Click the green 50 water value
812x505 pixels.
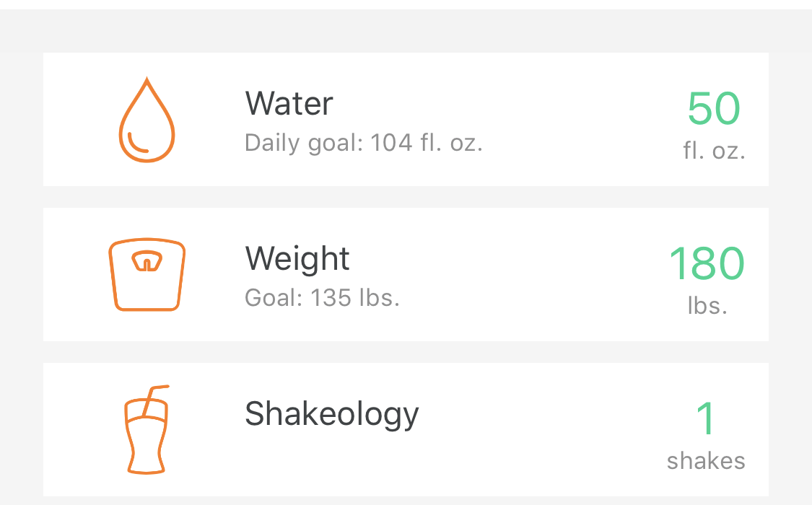coord(714,109)
